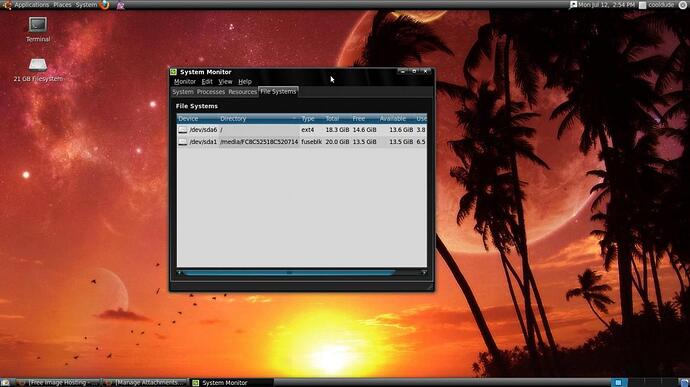Screen dimensions: 690x387
Task: Click the /media/FC8C52518C520714 directory cell
Action: click(x=259, y=142)
